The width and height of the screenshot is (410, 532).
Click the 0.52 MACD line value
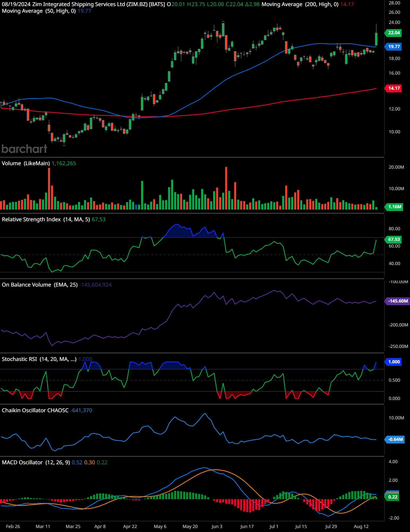click(77, 462)
